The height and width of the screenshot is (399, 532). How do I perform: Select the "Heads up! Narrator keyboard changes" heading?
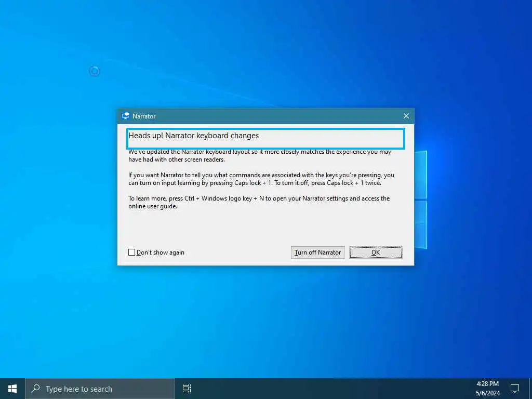pyautogui.click(x=193, y=136)
